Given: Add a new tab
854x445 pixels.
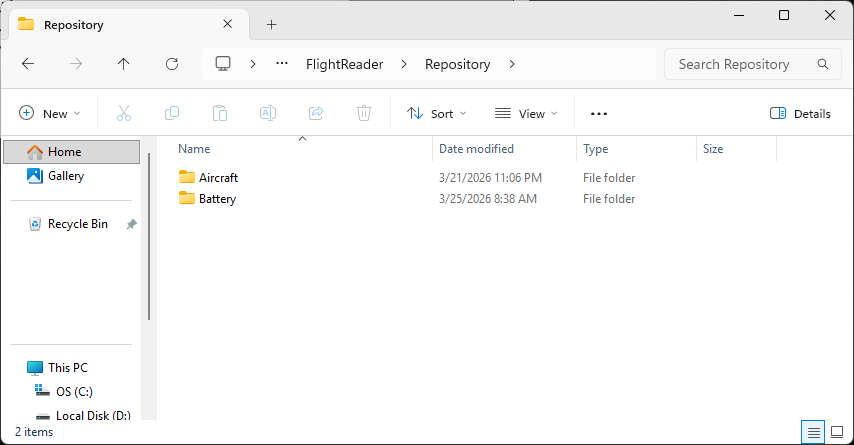Looking at the screenshot, I should click(x=271, y=24).
